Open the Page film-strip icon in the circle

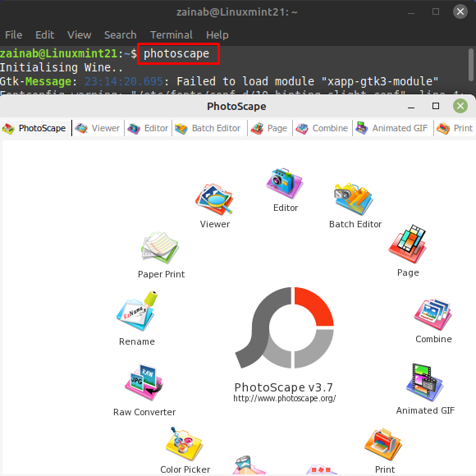407,244
